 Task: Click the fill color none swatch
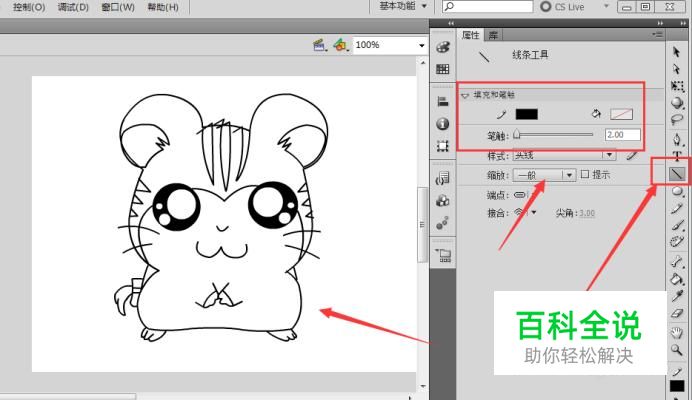621,114
